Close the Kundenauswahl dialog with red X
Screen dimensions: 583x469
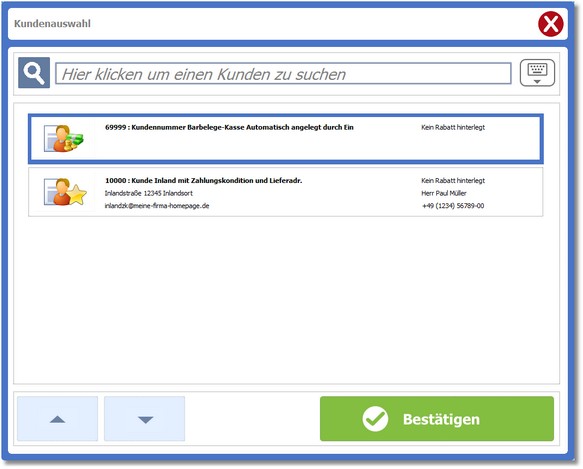pos(551,24)
